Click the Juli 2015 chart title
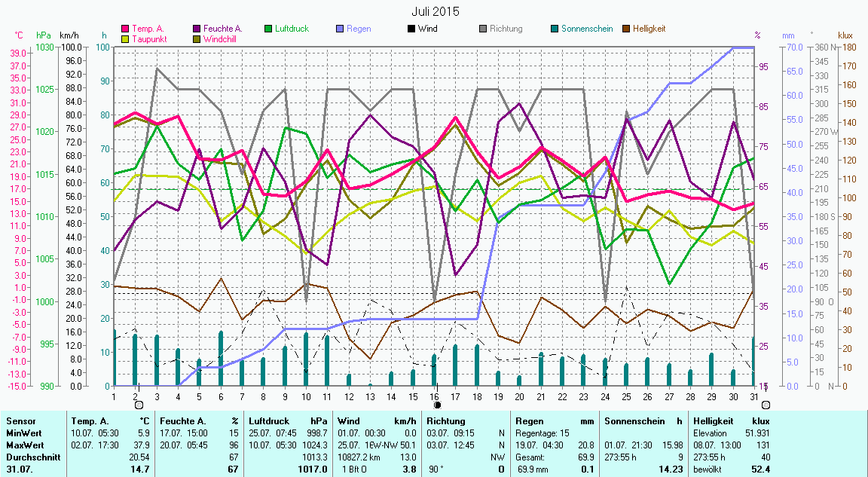Screen dimensions: 868x477 click(435, 11)
